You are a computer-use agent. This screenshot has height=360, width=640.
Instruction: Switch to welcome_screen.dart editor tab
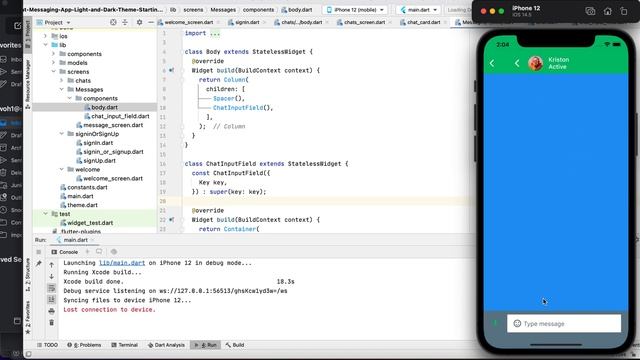(188, 22)
